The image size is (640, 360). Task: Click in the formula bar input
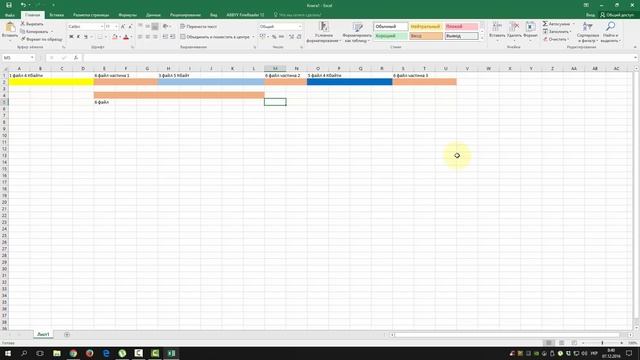357,58
